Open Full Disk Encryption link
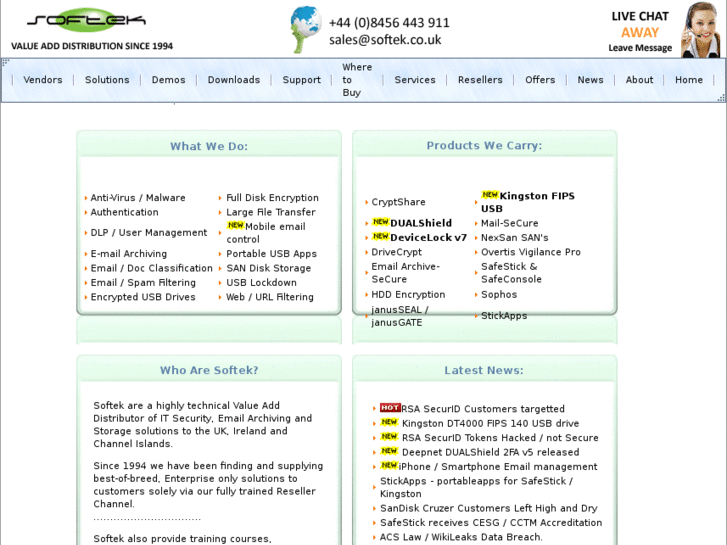This screenshot has height=545, width=727. (272, 198)
